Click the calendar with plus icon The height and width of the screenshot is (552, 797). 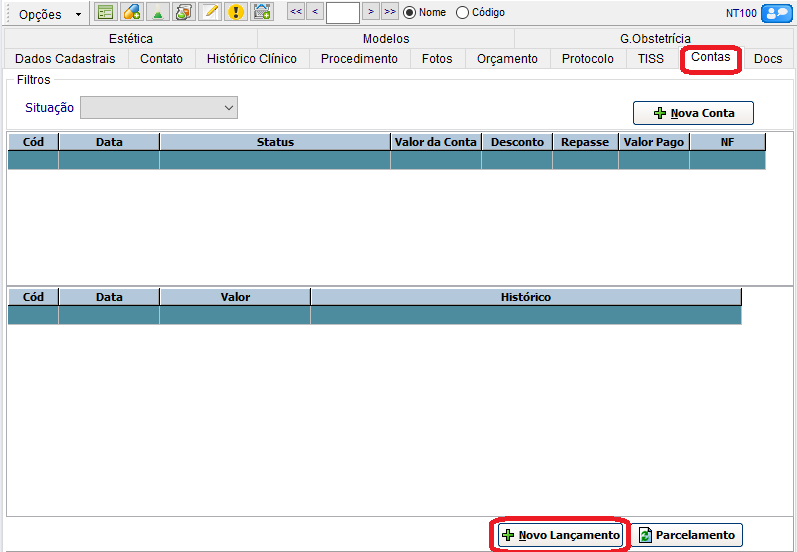262,13
